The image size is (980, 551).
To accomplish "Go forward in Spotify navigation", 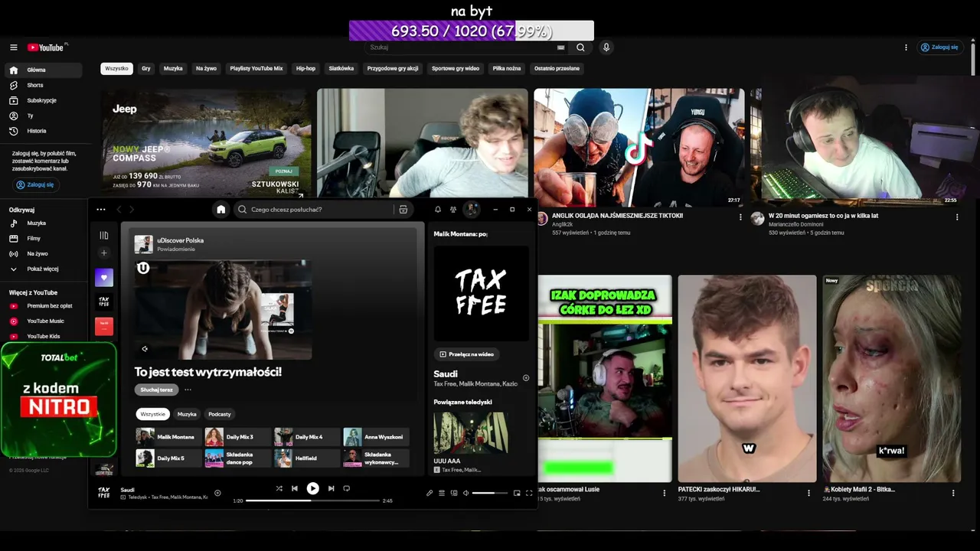I will [x=132, y=209].
